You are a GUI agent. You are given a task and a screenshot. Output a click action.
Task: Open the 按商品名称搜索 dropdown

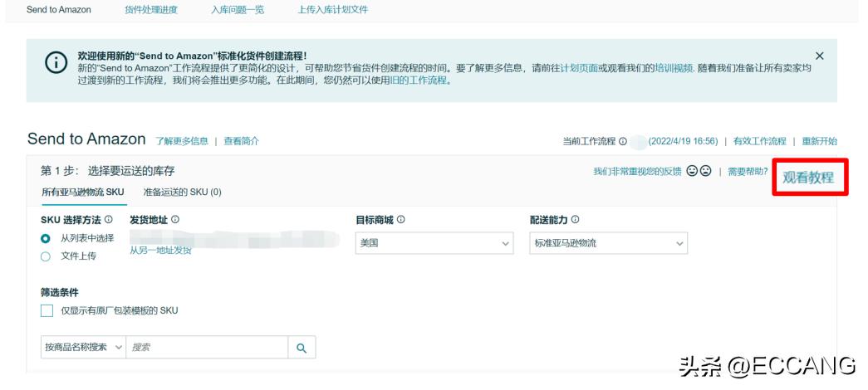[84, 348]
